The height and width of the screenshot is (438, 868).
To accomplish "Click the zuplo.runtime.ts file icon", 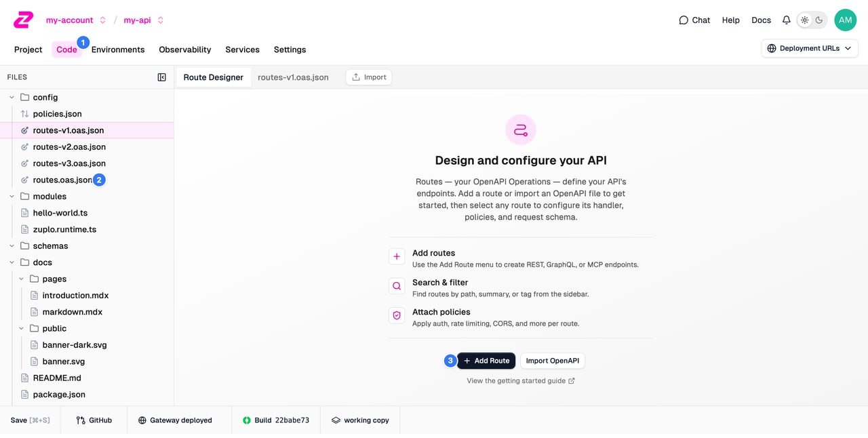I will (x=25, y=229).
